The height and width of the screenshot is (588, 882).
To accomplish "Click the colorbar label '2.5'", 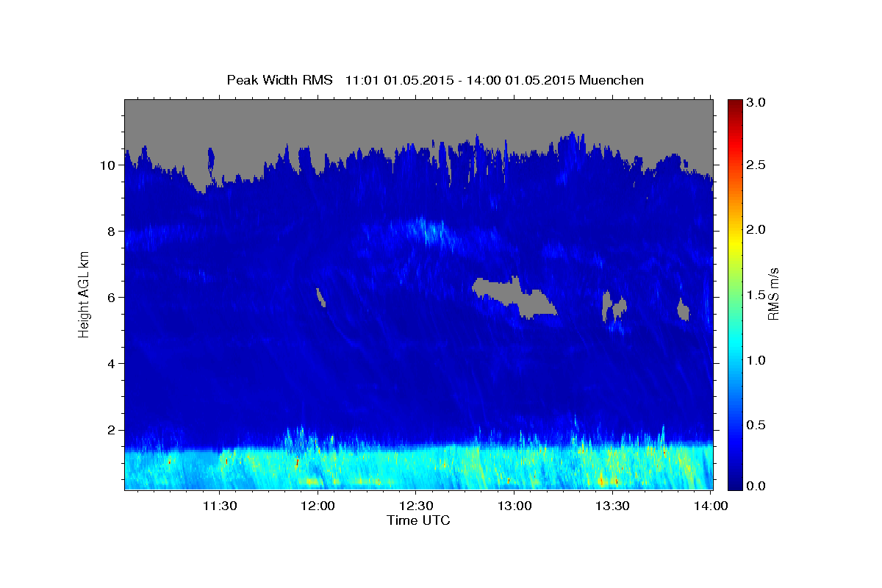I will tap(756, 165).
